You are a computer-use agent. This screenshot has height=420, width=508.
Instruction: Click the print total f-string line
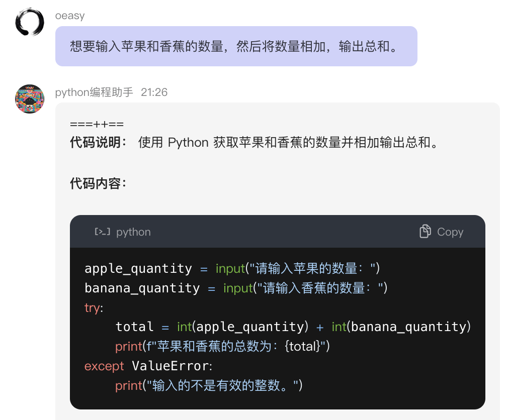(x=222, y=347)
